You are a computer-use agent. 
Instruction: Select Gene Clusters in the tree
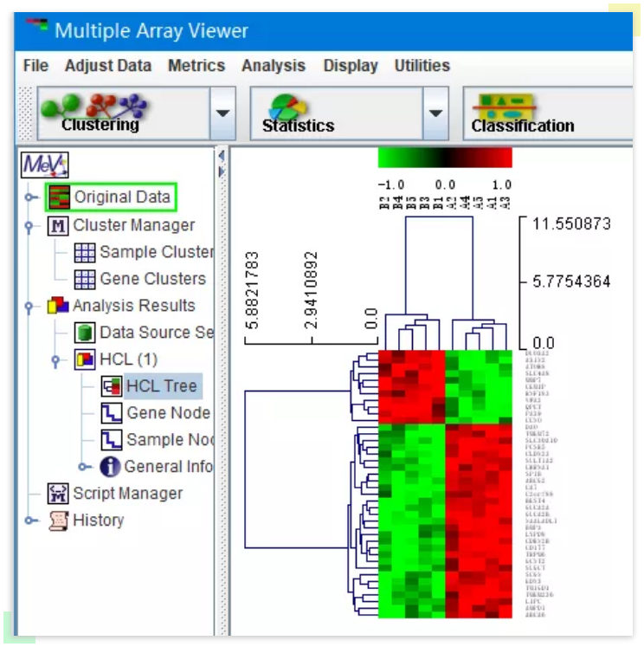[152, 279]
